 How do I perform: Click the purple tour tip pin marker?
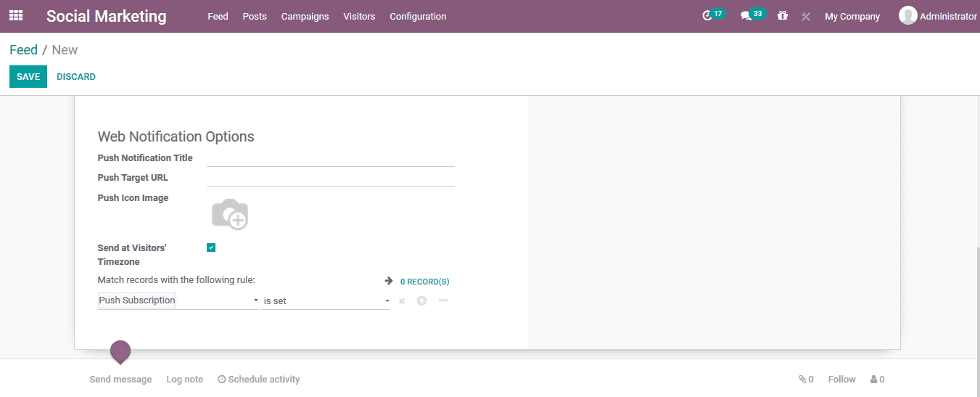(x=120, y=352)
